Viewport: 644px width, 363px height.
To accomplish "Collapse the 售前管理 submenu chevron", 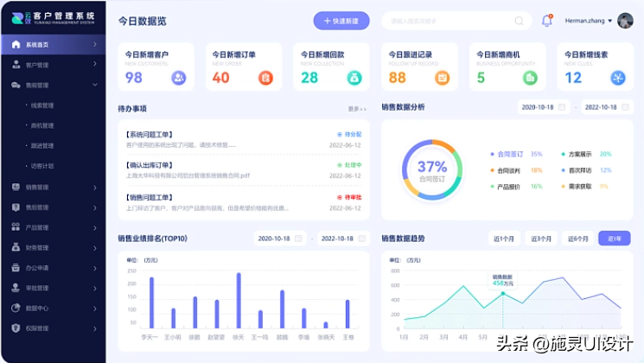I will tap(95, 85).
